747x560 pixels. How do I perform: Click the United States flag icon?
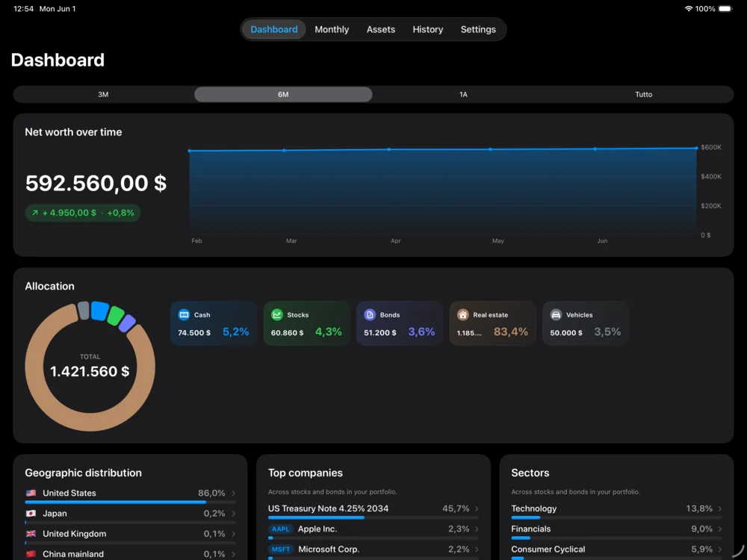(31, 493)
